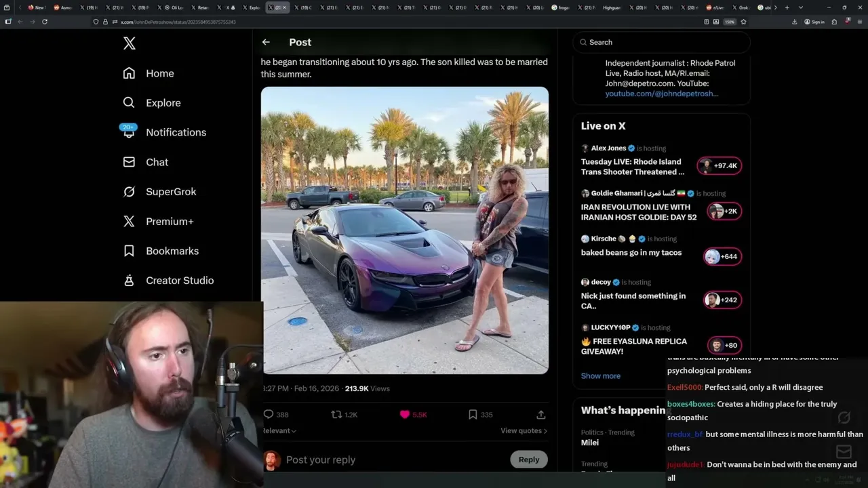
Task: Open Bookmarks from the sidebar
Action: tap(161, 251)
